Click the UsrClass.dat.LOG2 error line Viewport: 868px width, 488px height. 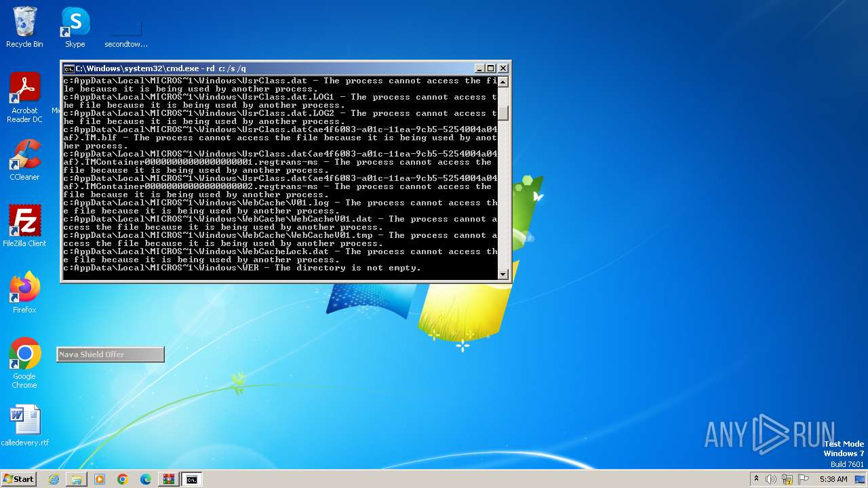280,117
